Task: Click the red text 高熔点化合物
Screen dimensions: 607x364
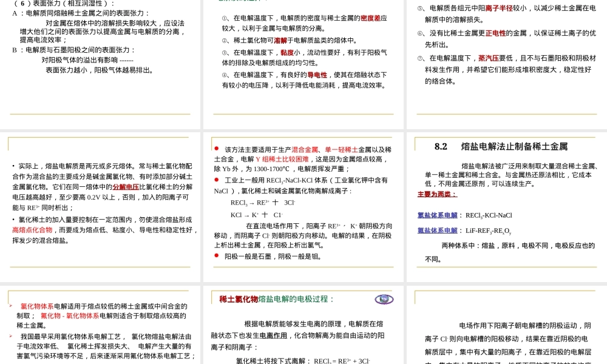Action: click(x=32, y=230)
